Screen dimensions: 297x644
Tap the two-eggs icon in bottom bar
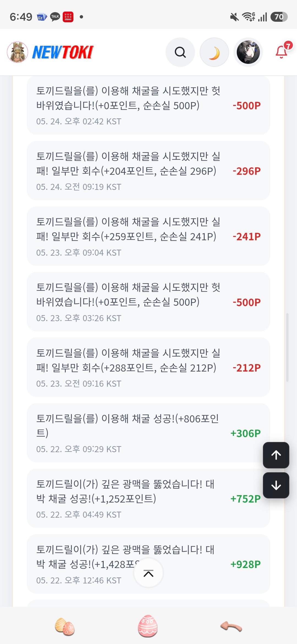click(65, 626)
